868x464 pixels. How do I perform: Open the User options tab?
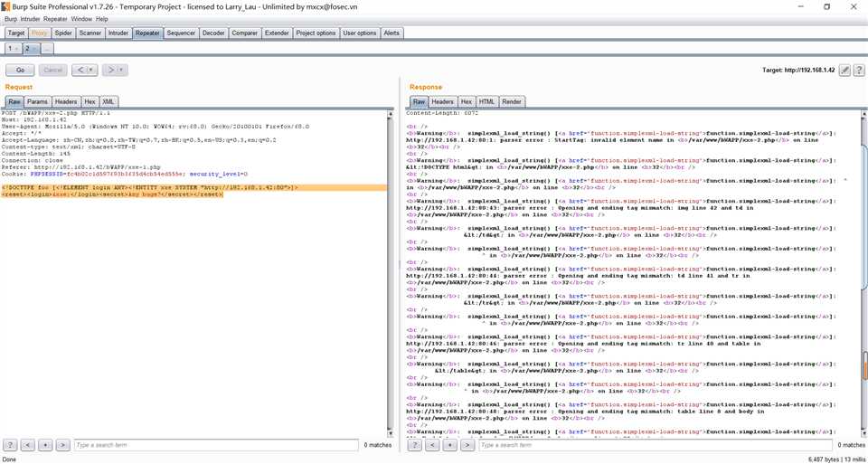360,33
